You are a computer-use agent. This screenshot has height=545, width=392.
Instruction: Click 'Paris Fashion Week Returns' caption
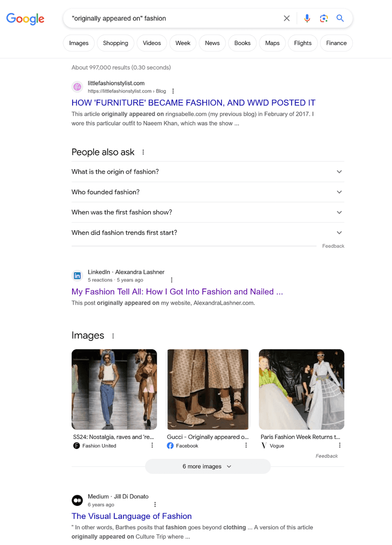(300, 437)
